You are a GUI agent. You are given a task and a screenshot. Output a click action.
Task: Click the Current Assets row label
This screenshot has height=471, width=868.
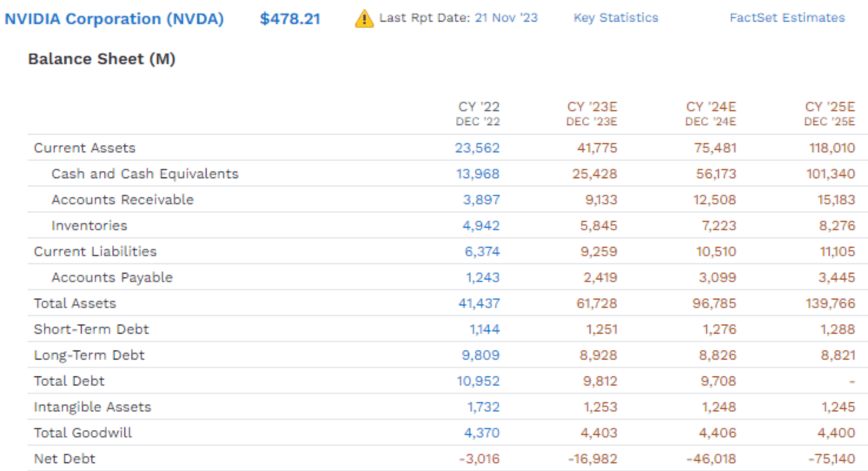pos(85,148)
